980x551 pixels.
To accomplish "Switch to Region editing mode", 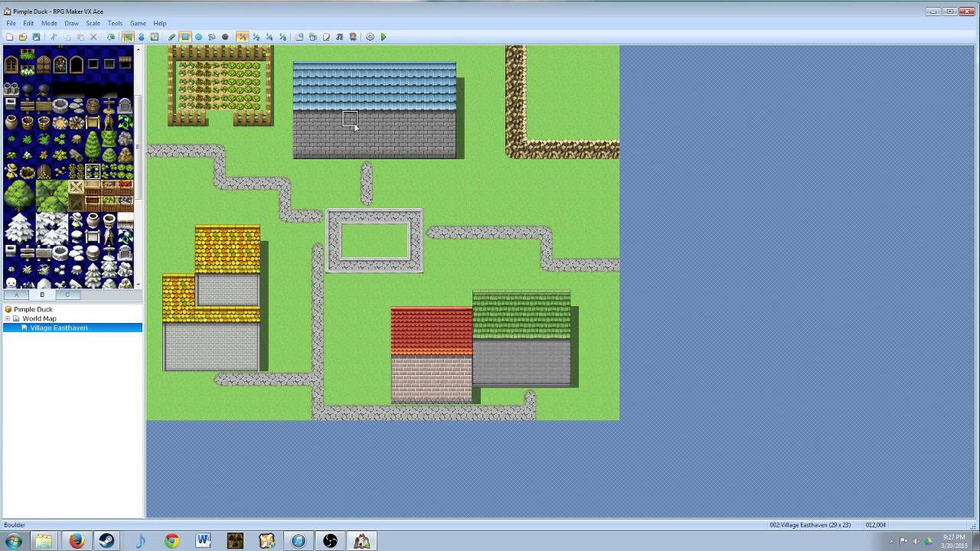I will coord(155,37).
